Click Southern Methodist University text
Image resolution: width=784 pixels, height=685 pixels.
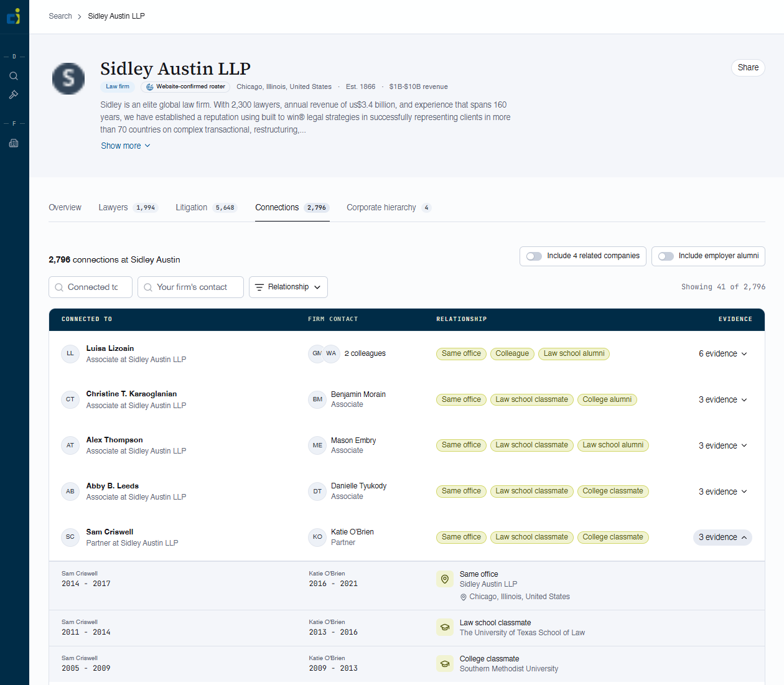tap(509, 669)
